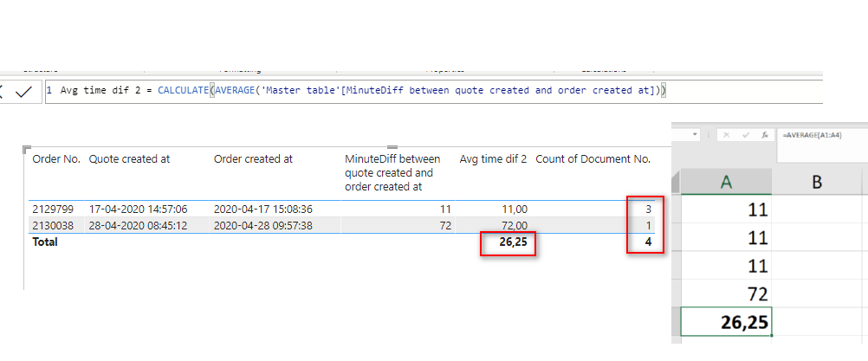Select Excel result cell 26,25
Screen dimensions: 868x361
726,322
